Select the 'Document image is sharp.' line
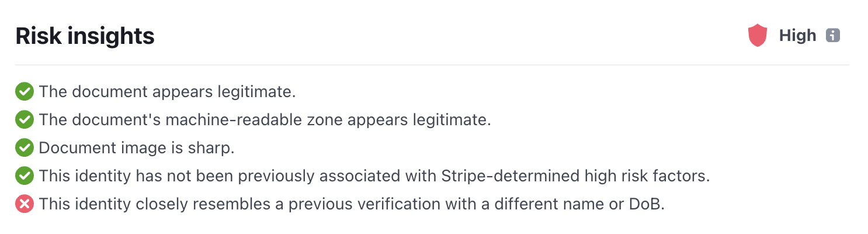Screen dimensions: 868x234 pyautogui.click(x=137, y=148)
